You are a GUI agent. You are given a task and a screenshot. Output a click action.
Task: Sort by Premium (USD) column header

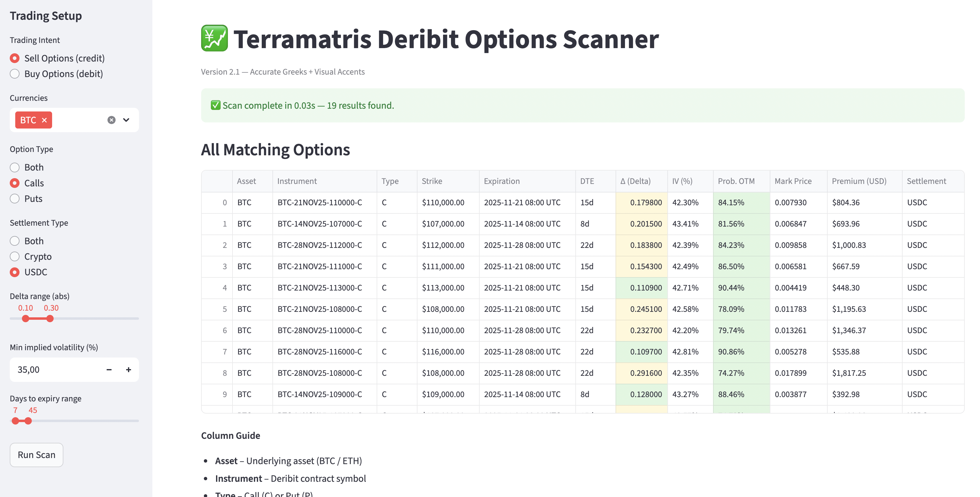859,182
